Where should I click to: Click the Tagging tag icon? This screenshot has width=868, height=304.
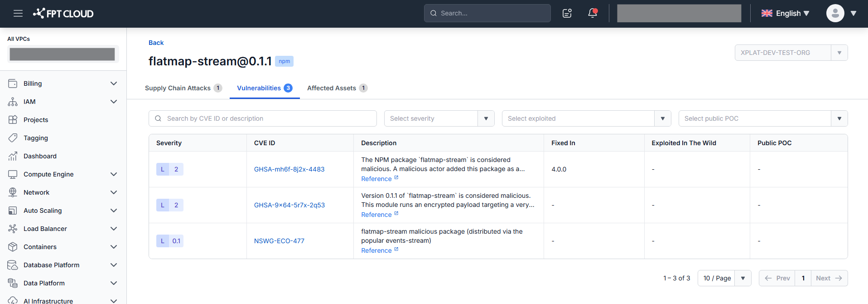click(x=13, y=138)
